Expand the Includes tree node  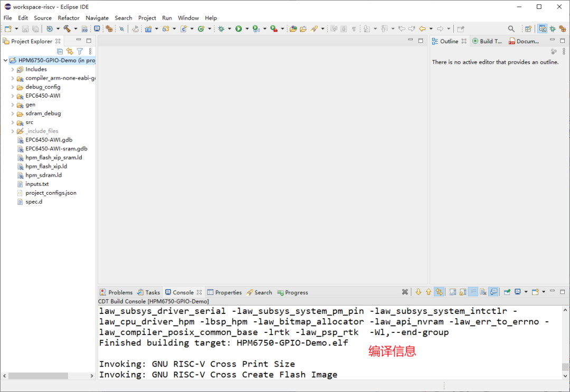coord(12,69)
